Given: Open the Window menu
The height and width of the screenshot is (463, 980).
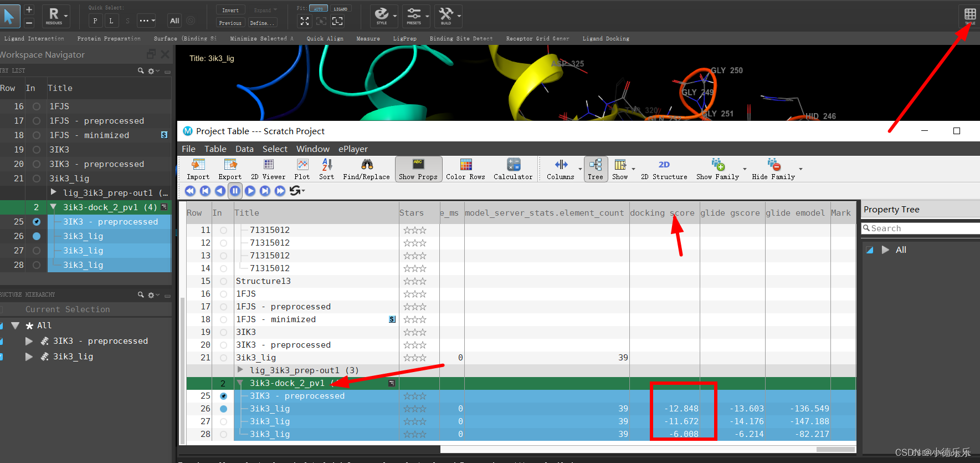Looking at the screenshot, I should (313, 149).
